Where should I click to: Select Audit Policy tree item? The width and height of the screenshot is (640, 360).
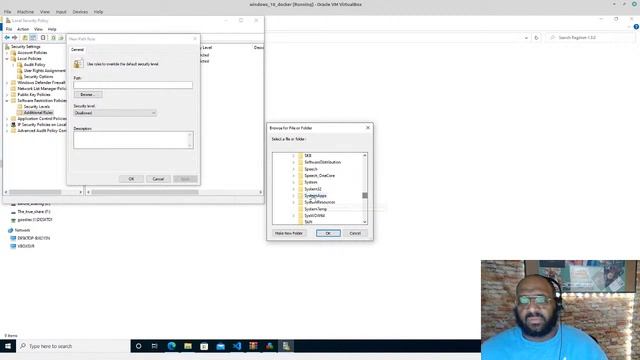point(34,64)
